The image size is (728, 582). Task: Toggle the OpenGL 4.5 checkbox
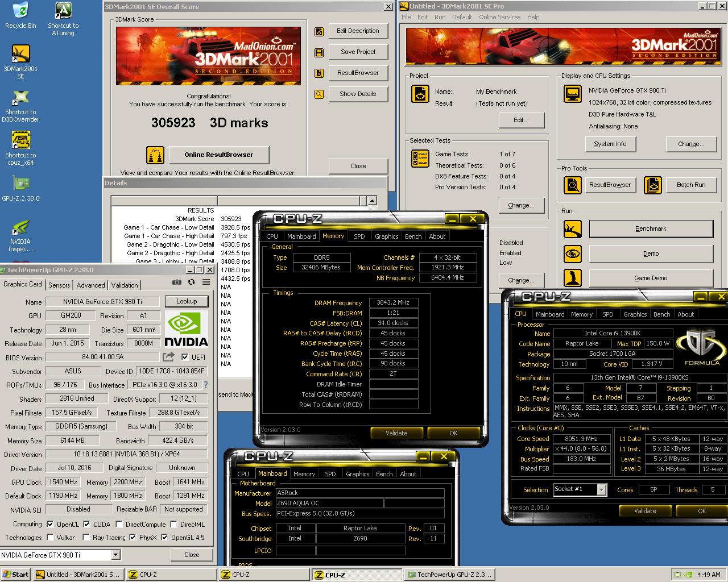pos(164,538)
